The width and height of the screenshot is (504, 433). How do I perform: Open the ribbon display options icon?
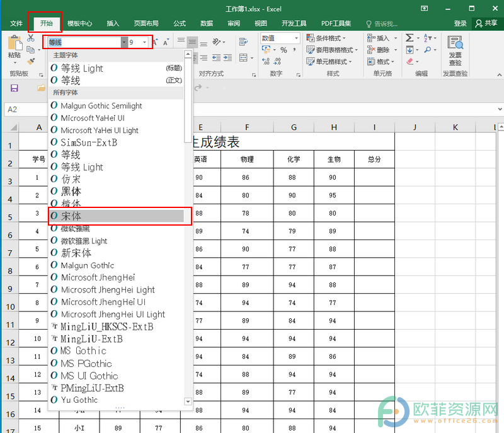click(x=424, y=9)
